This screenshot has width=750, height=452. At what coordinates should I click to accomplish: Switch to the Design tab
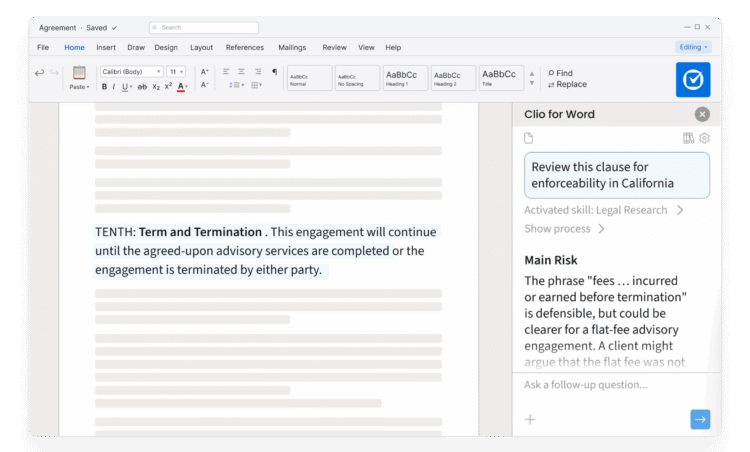(x=166, y=47)
